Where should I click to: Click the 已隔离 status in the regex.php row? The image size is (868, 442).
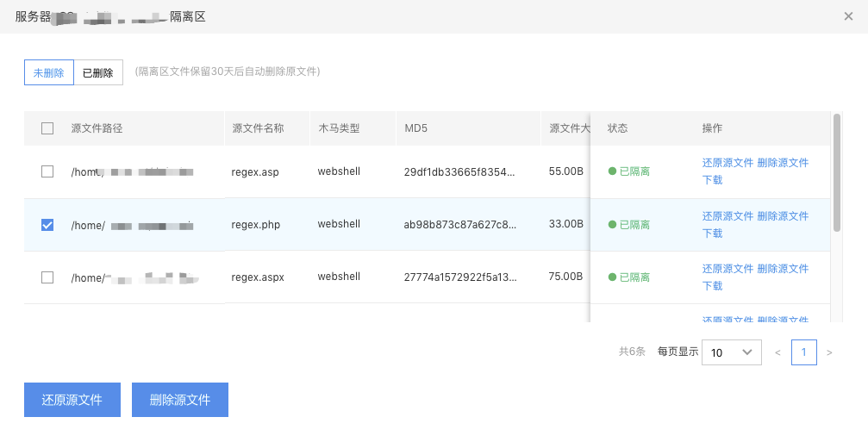(x=629, y=225)
